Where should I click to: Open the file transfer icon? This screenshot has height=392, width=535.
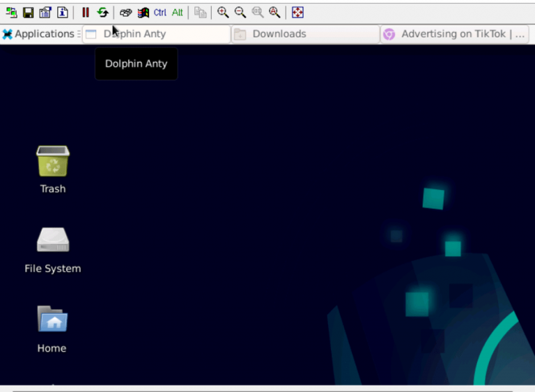tap(200, 13)
